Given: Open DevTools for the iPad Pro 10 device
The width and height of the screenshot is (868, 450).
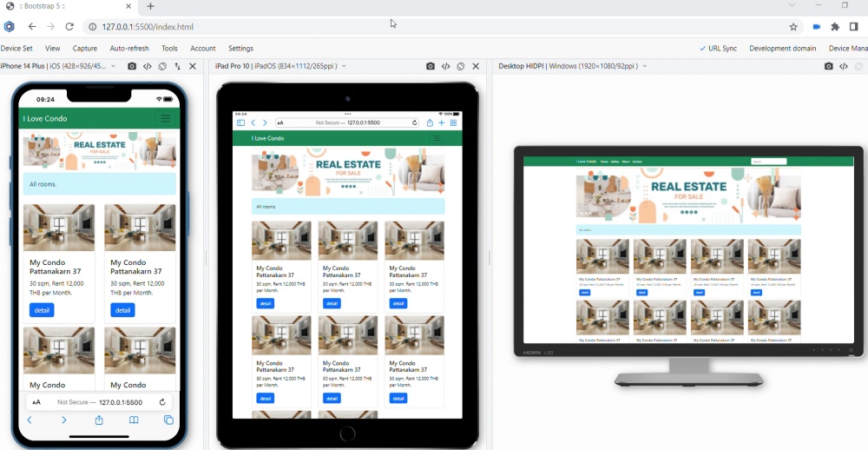Looking at the screenshot, I should click(x=445, y=66).
